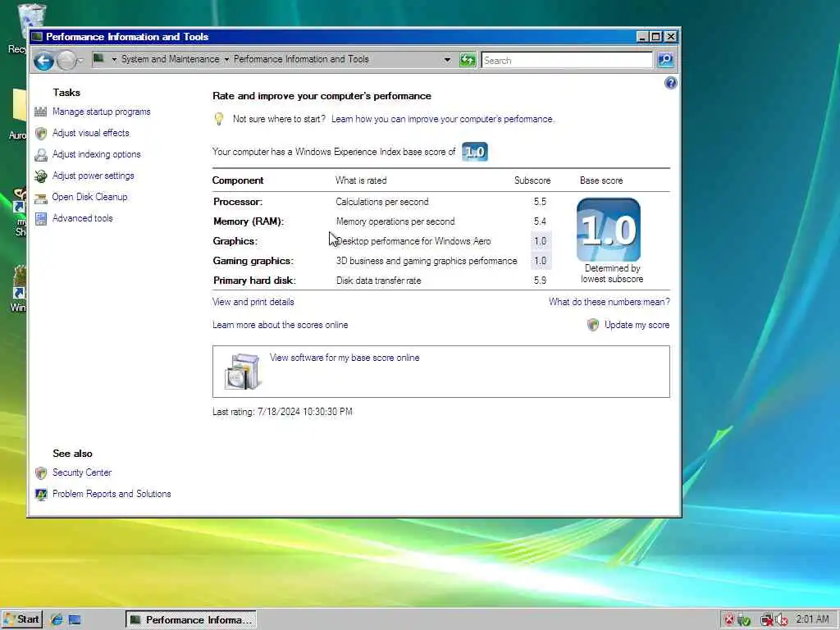
Task: Click the Graphics subscore 1.0
Action: [541, 241]
